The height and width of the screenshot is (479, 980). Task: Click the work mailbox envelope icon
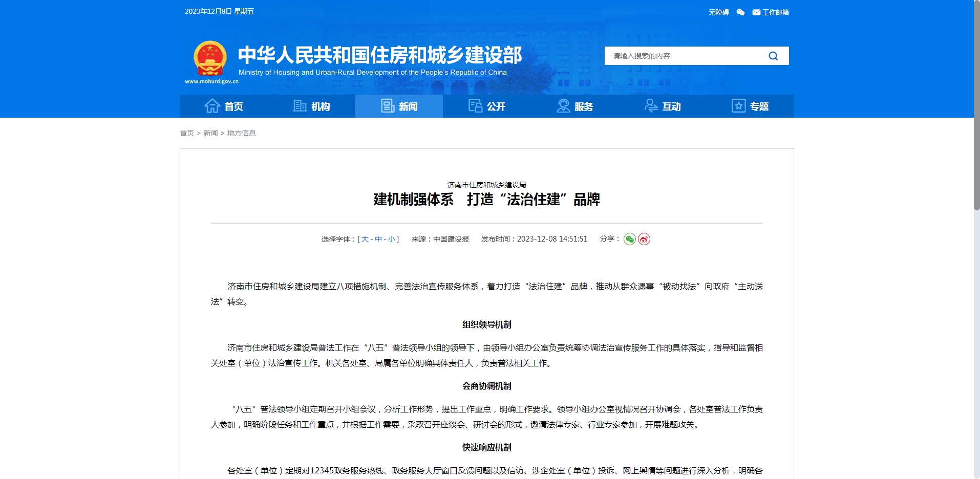[756, 12]
